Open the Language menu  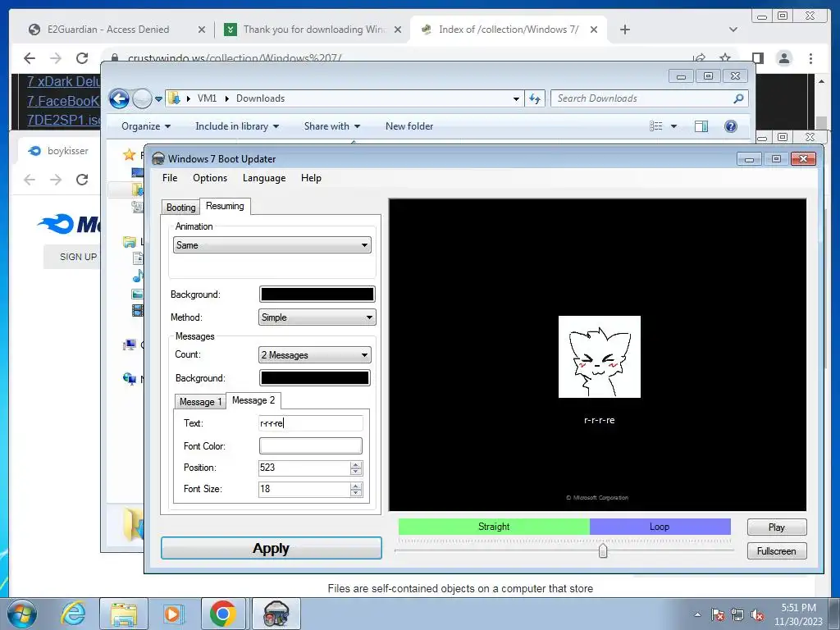click(x=264, y=178)
